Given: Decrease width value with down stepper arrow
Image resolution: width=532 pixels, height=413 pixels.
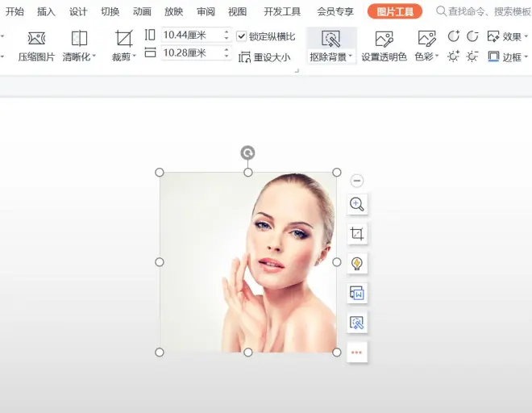Looking at the screenshot, I should click(227, 56).
